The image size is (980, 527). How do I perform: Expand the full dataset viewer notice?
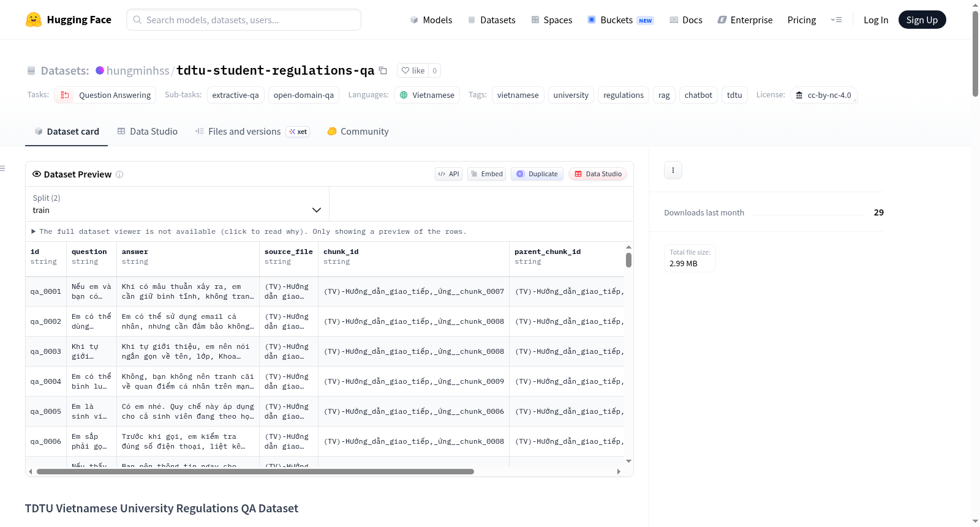pos(249,231)
